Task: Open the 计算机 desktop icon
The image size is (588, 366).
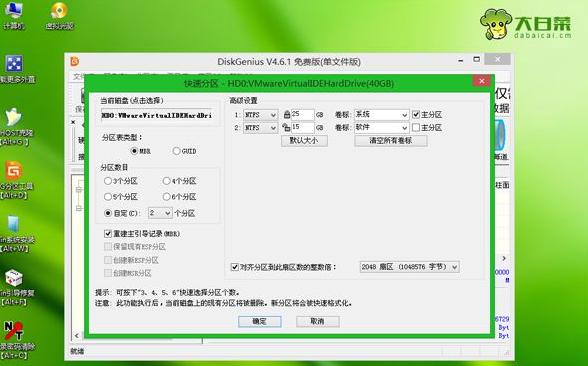Action: 14,16
